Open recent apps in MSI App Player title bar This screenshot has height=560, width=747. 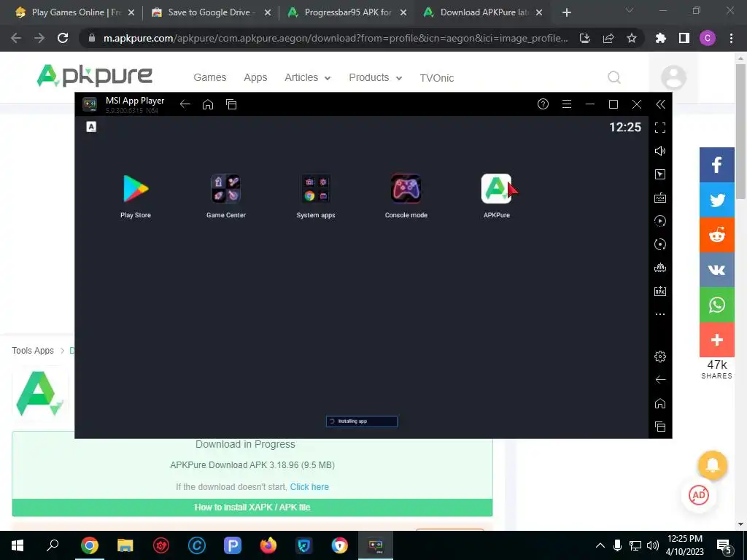231,104
